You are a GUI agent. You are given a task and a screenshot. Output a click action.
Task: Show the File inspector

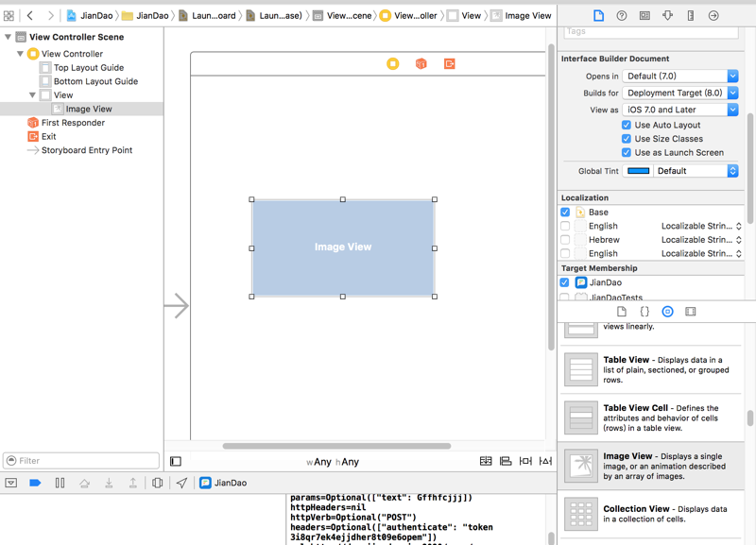598,16
